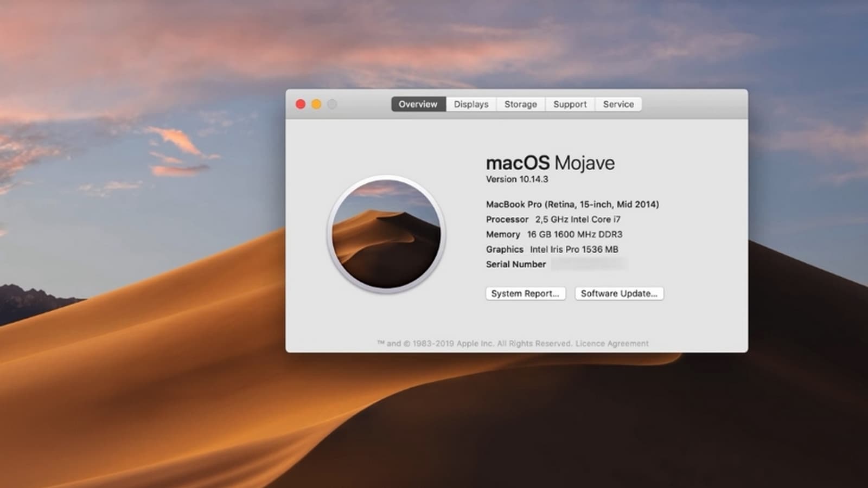
Task: Click the macOS Mojave title text
Action: (550, 163)
